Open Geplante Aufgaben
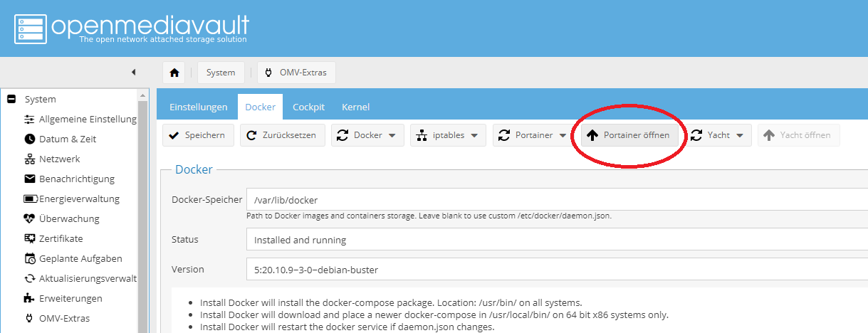 [80, 258]
